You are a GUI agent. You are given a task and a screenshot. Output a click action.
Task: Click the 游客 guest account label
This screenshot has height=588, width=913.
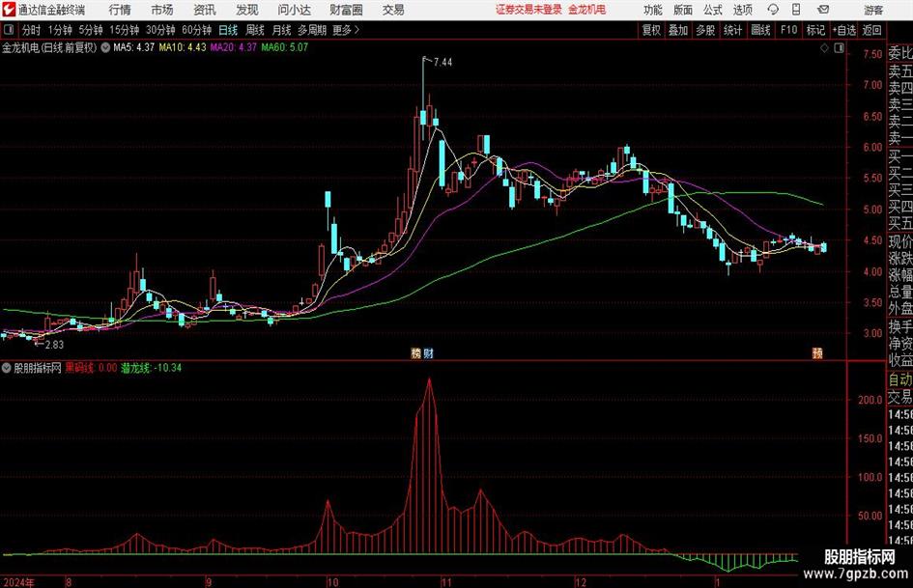click(873, 10)
